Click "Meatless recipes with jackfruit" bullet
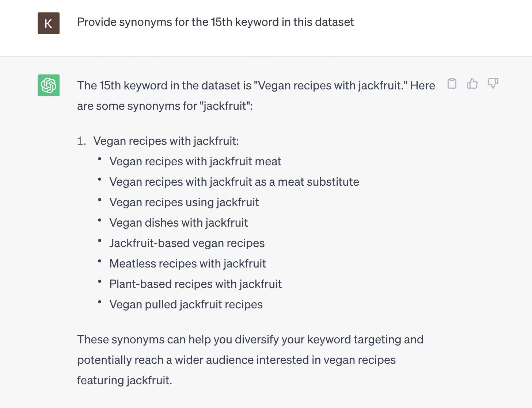The width and height of the screenshot is (532, 408). click(x=187, y=263)
